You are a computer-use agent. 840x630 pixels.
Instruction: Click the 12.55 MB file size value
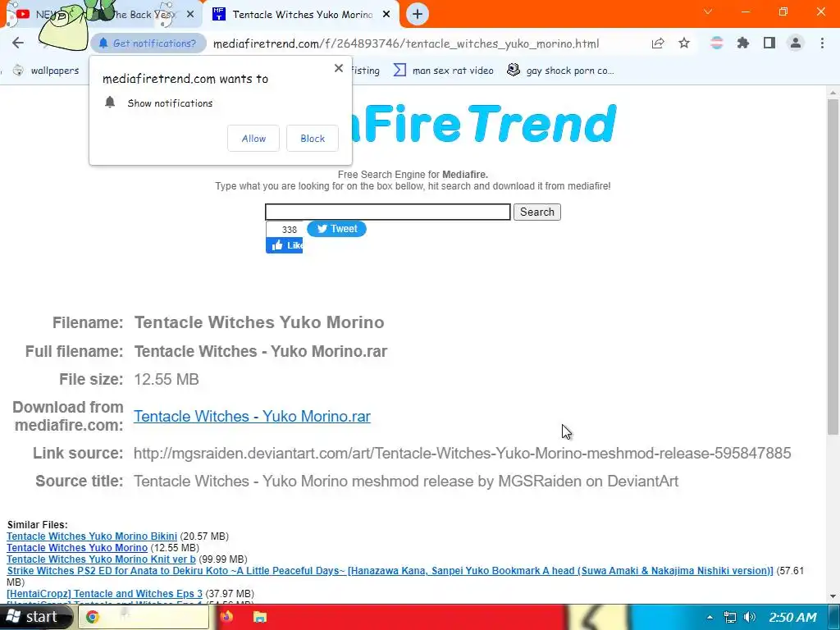coord(166,379)
